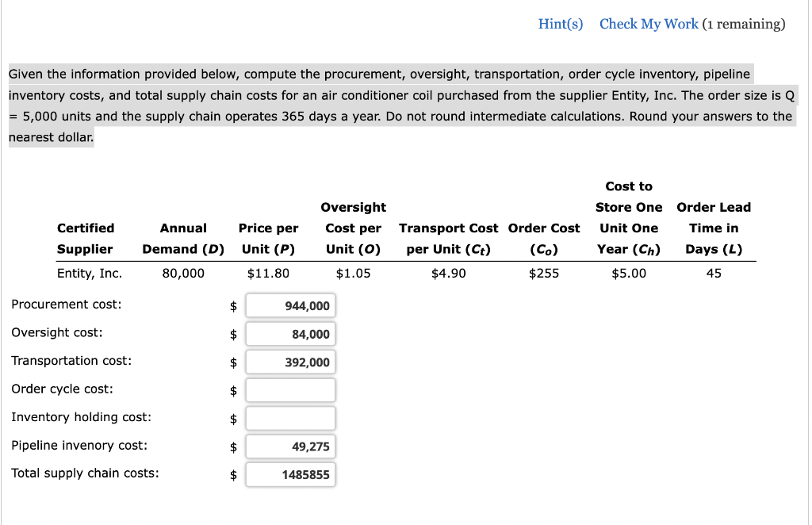The width and height of the screenshot is (812, 525).
Task: Click the 'Pipeline invenory cost:' label
Action: tap(79, 445)
